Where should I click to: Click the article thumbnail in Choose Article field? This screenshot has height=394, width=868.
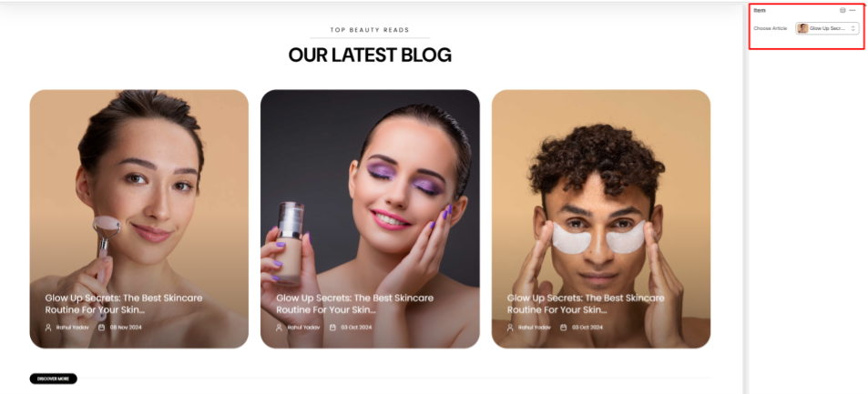point(802,28)
